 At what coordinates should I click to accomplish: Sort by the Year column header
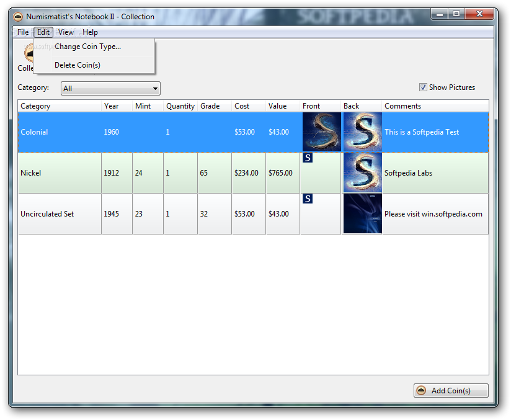point(117,106)
